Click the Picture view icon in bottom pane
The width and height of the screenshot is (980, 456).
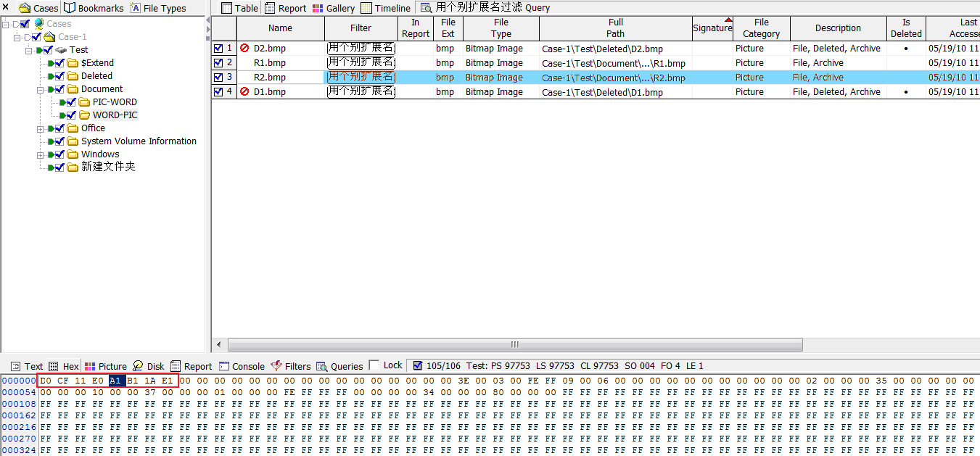point(90,366)
